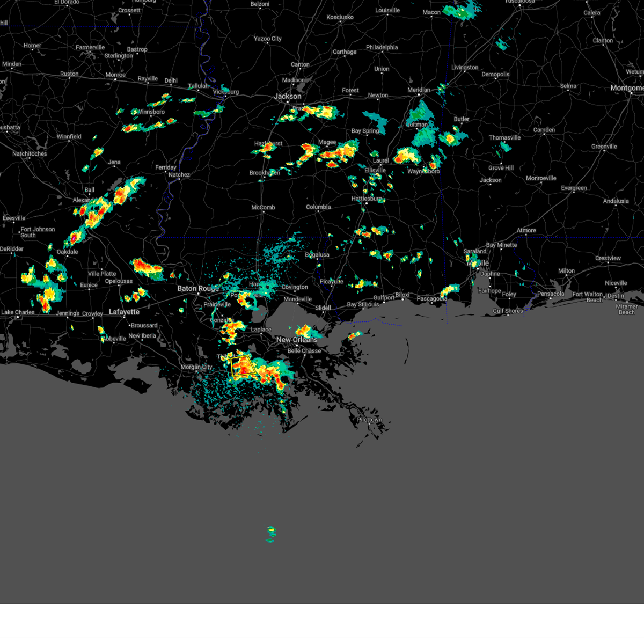Click the Philadelphia label

point(382,48)
